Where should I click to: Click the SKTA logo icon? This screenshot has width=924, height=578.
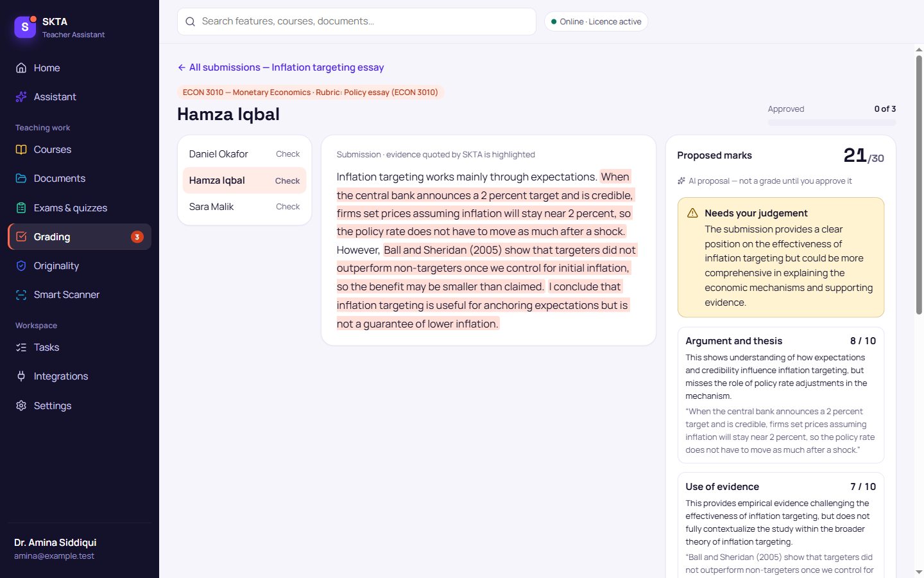(25, 27)
